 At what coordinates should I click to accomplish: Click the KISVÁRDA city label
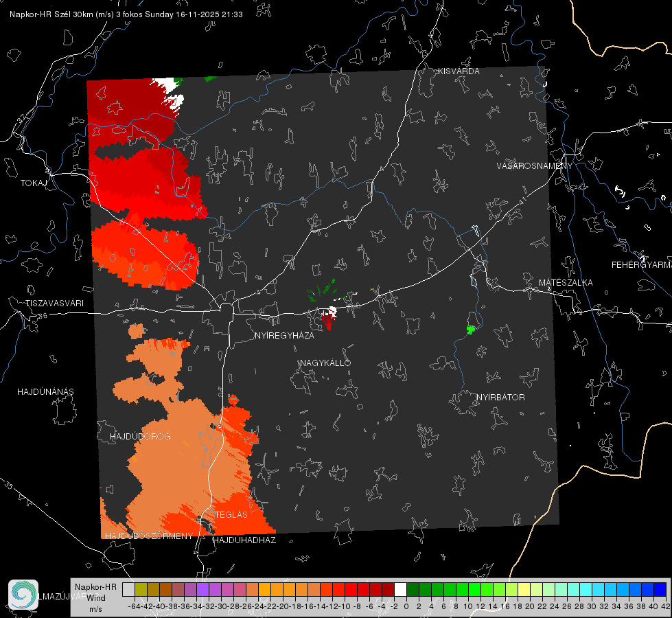click(x=459, y=71)
